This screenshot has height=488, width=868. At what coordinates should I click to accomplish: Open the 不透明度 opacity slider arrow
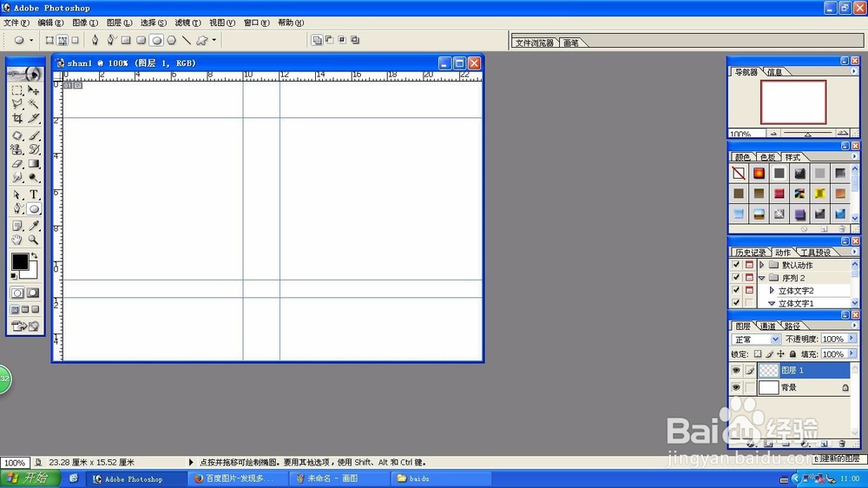point(852,339)
